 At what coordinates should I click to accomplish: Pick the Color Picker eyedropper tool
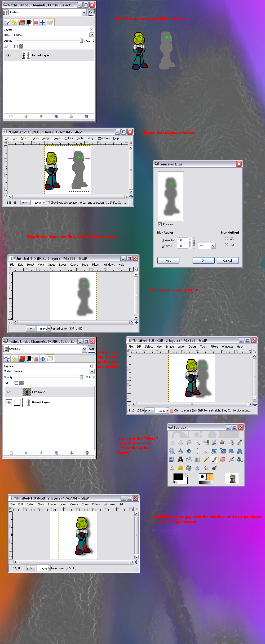pyautogui.click(x=240, y=442)
